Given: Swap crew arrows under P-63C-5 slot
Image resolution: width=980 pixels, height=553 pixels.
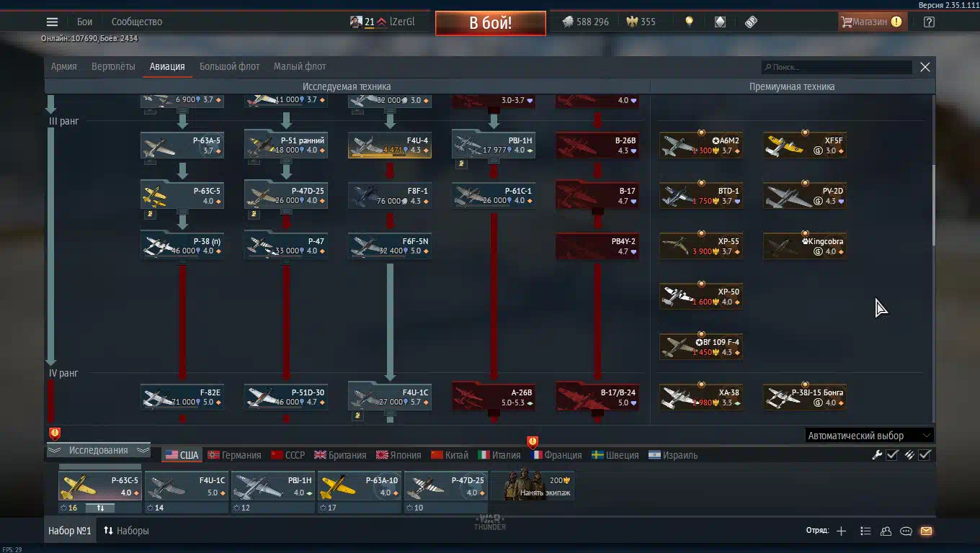Looking at the screenshot, I should pyautogui.click(x=100, y=508).
